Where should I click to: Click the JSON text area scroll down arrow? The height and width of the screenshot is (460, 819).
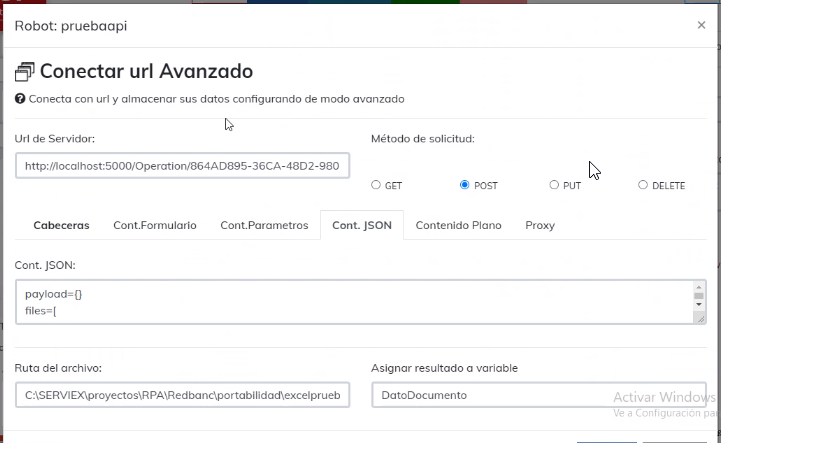point(699,304)
